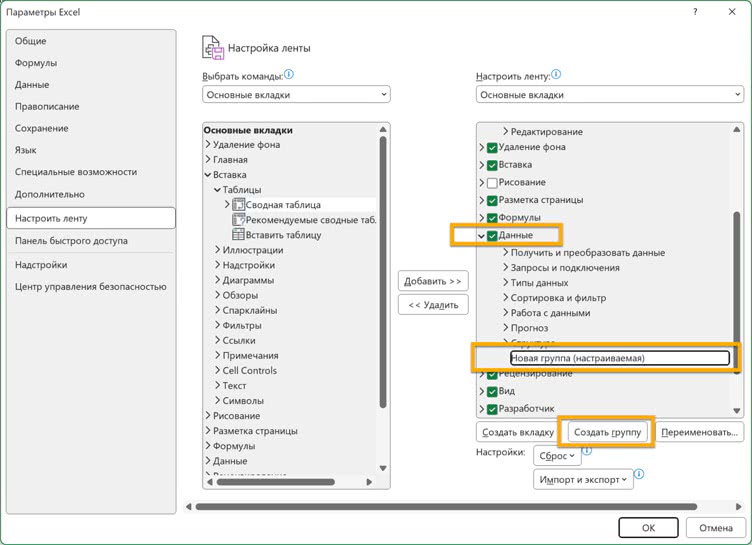Open the Сохранение settings category

pyautogui.click(x=91, y=128)
